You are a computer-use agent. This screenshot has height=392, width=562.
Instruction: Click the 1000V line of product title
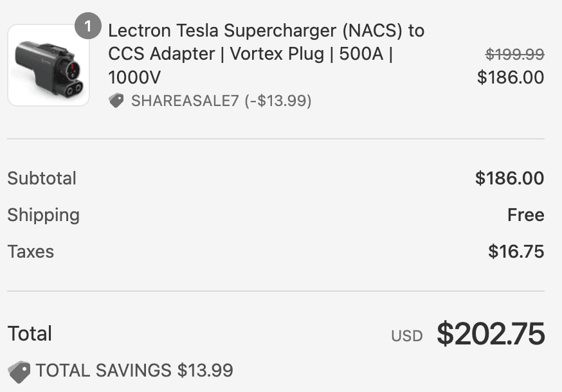pos(134,78)
